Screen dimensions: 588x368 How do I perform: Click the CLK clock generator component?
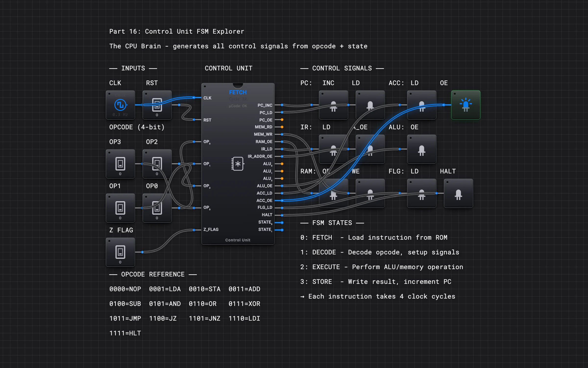click(120, 105)
